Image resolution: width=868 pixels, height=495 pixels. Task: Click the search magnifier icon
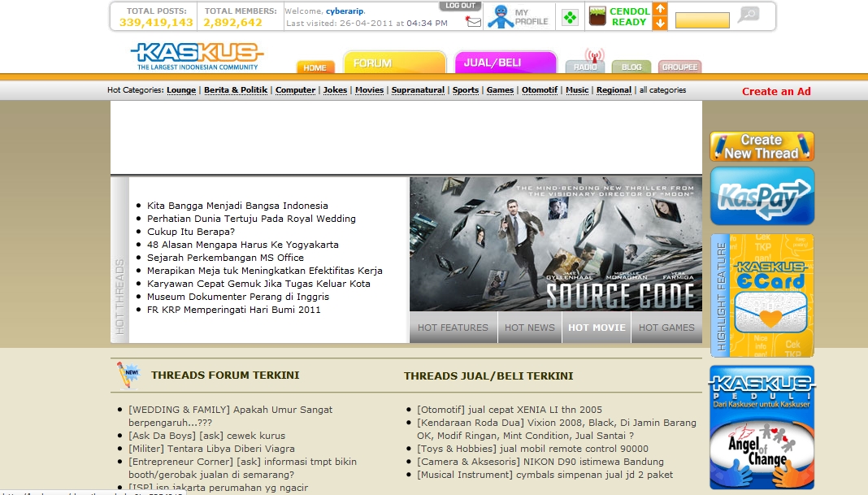[749, 15]
